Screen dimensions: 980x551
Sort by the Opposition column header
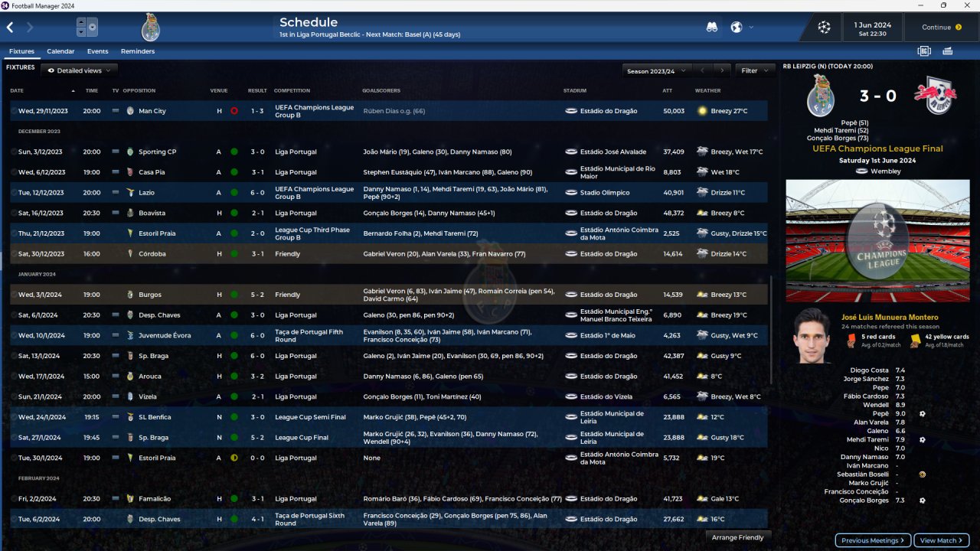tap(139, 90)
